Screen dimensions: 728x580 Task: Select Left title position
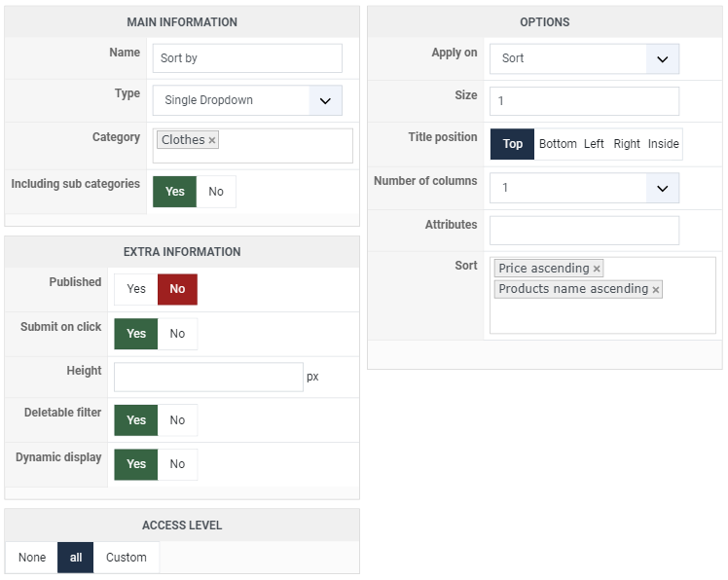coord(594,144)
